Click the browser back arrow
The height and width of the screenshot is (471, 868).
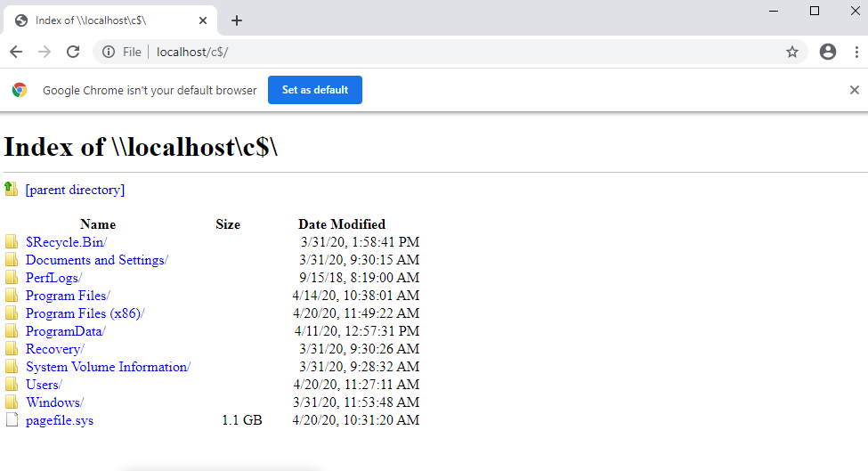pos(16,52)
